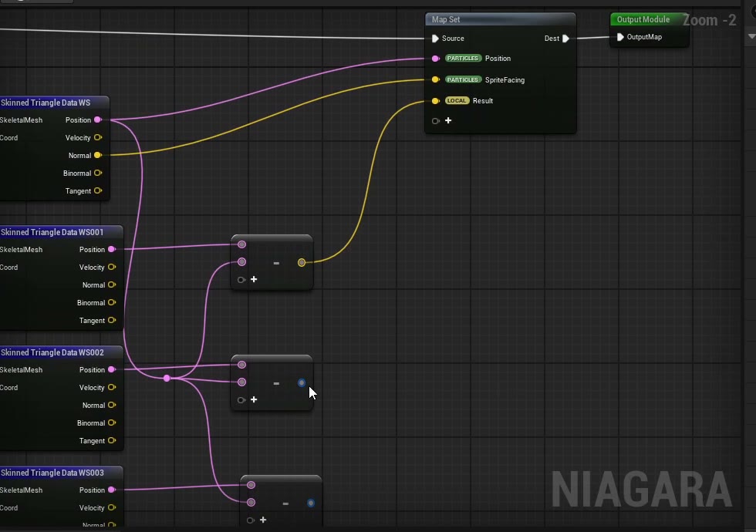The image size is (756, 532).
Task: Click the pink reroute node on the Position wire
Action: (x=167, y=379)
